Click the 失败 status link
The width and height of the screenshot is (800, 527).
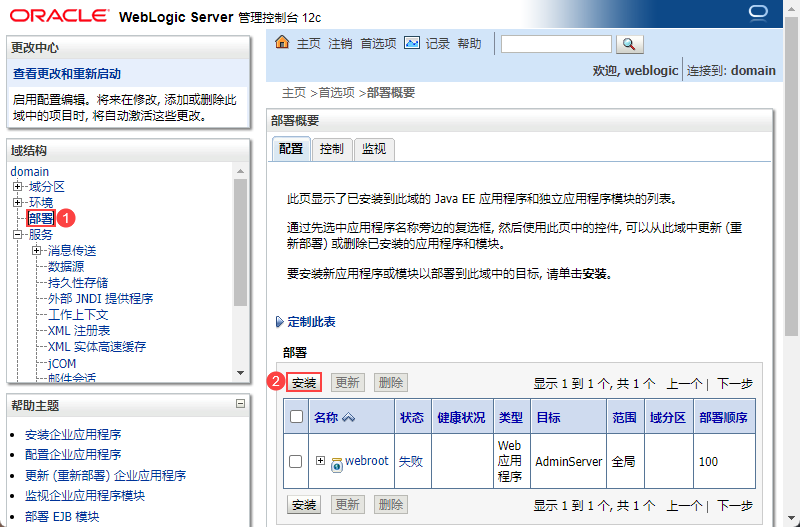pos(411,462)
